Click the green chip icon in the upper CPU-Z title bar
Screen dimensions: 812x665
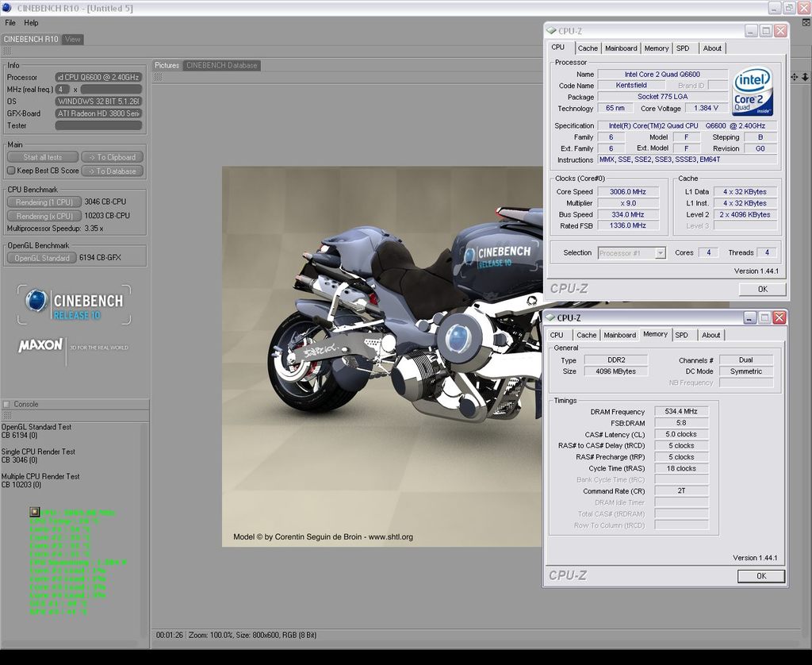click(552, 31)
